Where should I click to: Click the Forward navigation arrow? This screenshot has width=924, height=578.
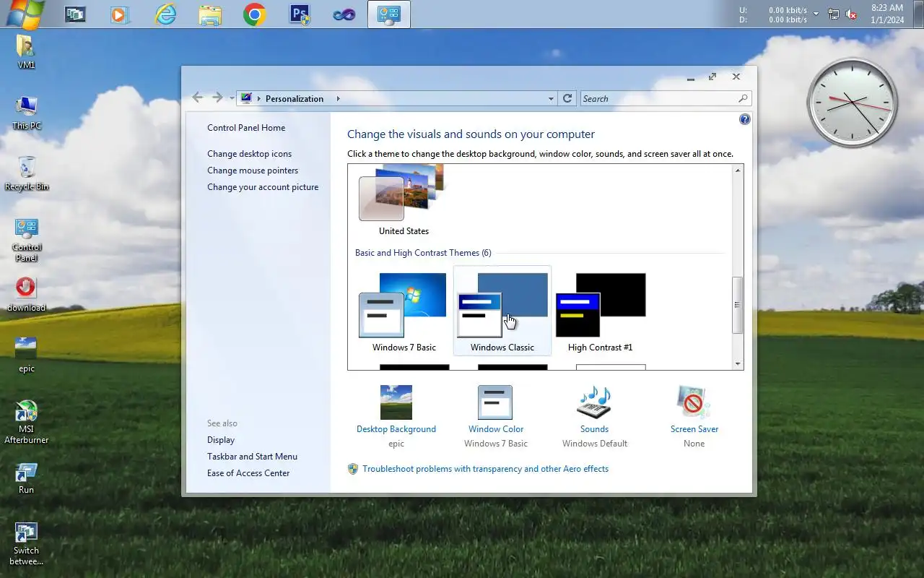pyautogui.click(x=217, y=98)
